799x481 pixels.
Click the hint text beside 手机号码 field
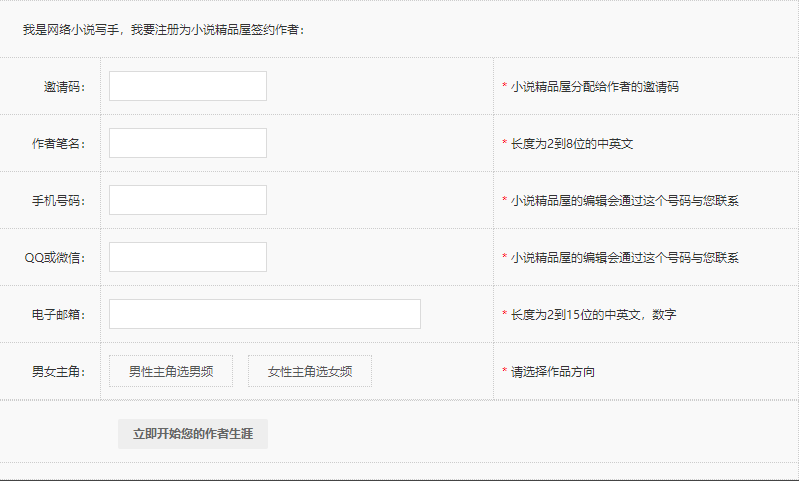tap(624, 201)
